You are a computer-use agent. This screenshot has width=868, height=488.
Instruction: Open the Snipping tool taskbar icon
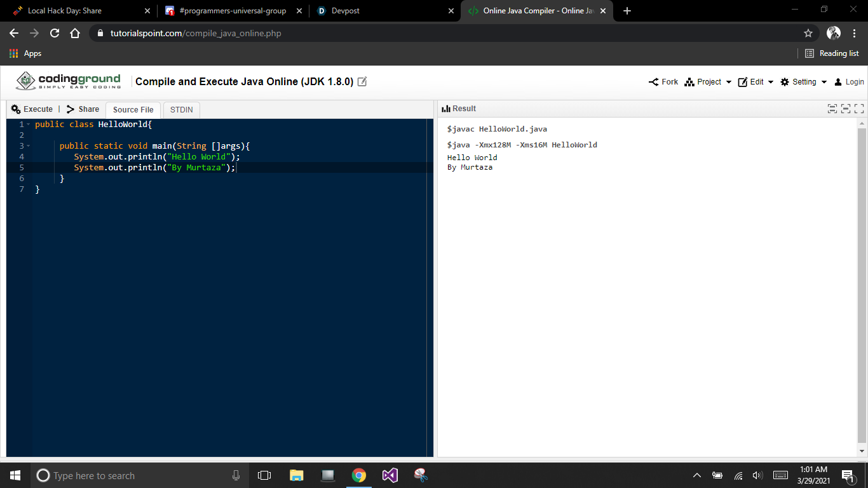[x=421, y=475]
